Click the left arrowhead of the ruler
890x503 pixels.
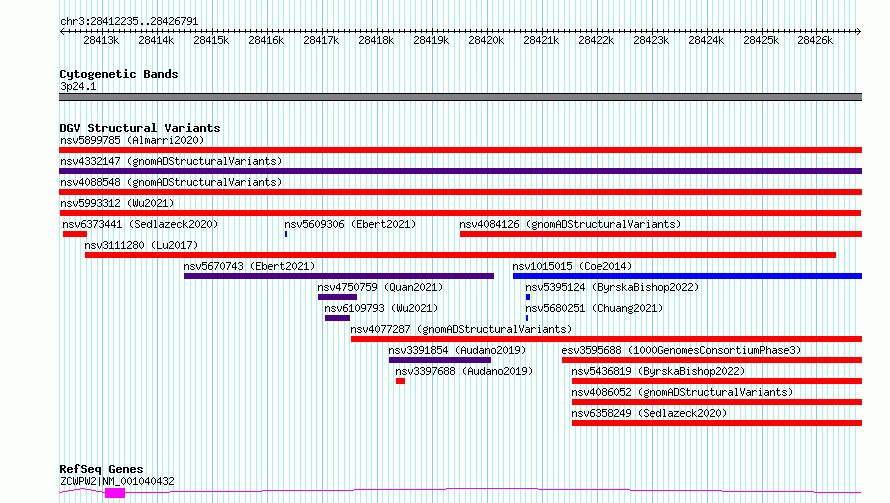[x=62, y=31]
